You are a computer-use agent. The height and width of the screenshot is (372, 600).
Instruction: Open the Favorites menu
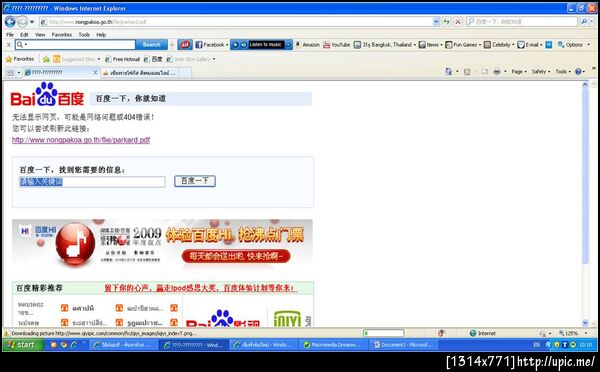pyautogui.click(x=62, y=34)
